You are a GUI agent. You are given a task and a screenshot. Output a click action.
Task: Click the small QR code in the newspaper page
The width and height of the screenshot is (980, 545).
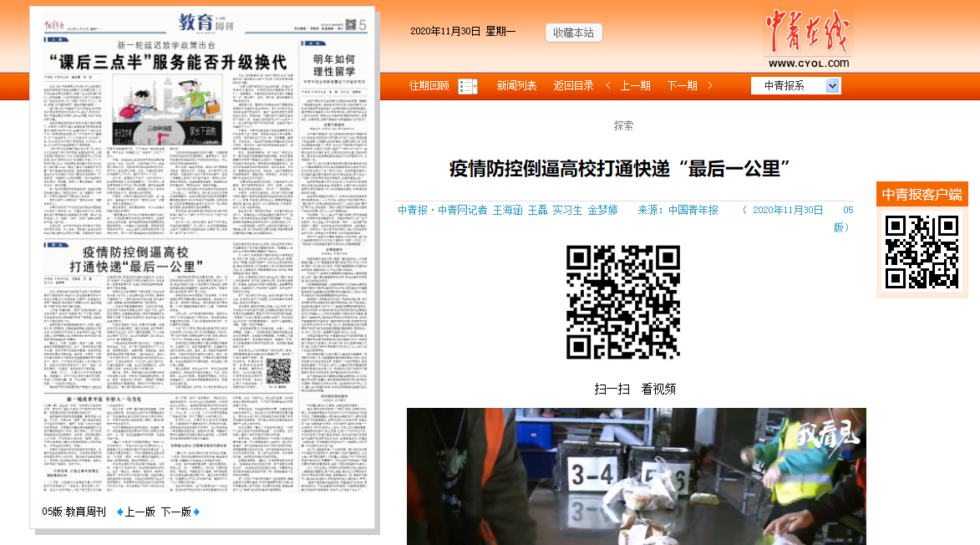(x=279, y=371)
